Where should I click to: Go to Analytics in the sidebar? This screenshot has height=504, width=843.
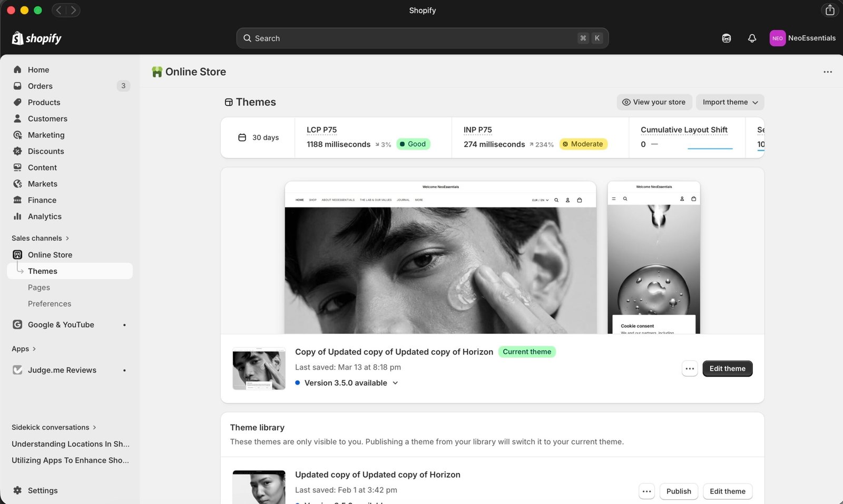click(x=44, y=216)
